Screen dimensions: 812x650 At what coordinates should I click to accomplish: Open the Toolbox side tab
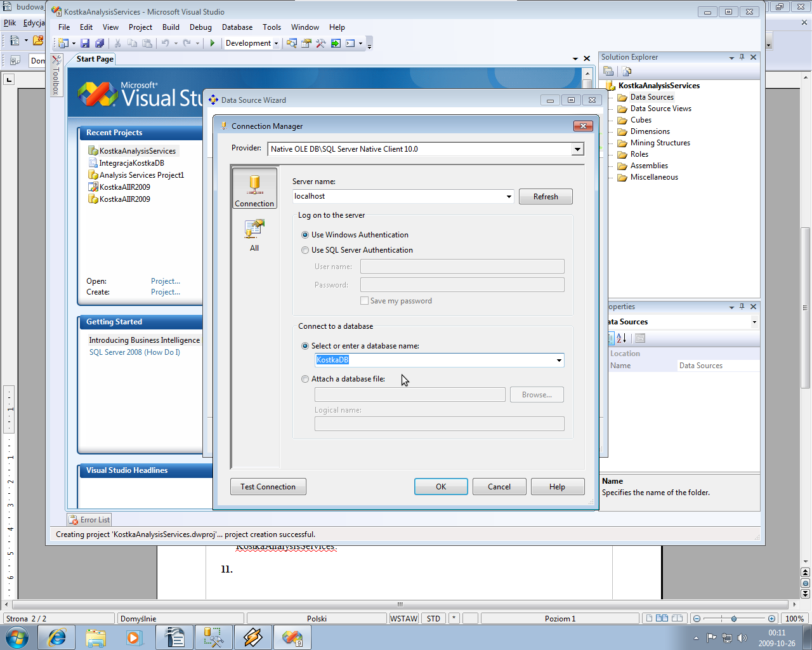(x=56, y=75)
